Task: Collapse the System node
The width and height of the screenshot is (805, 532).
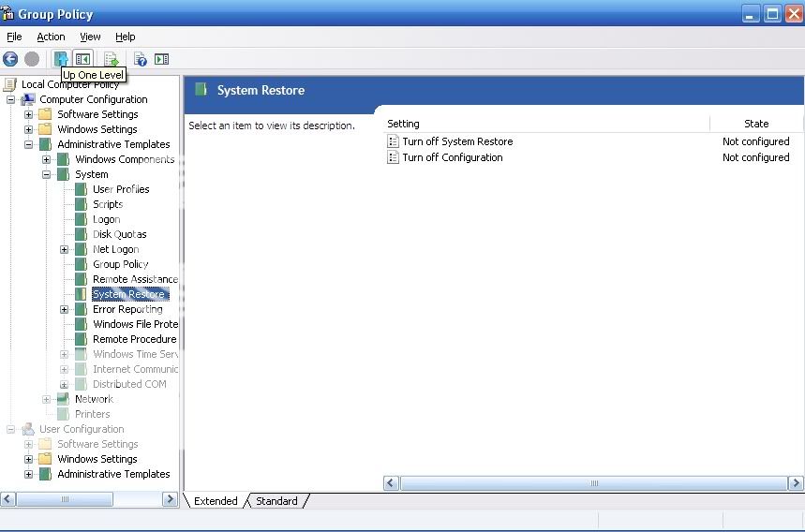Action: pyautogui.click(x=46, y=174)
